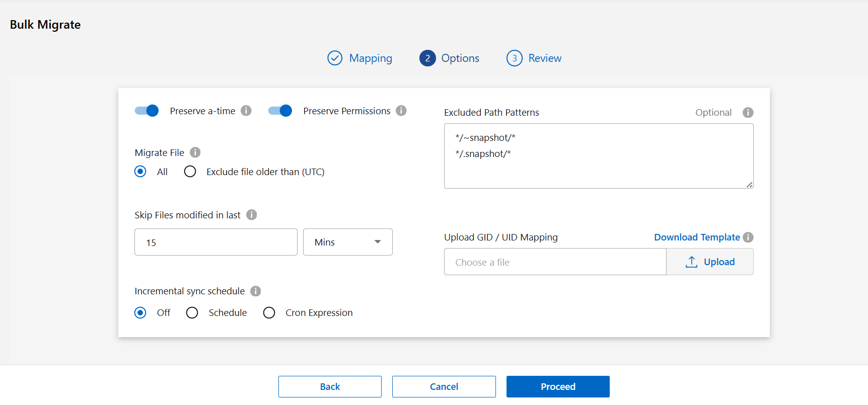The width and height of the screenshot is (868, 405).
Task: Select Exclude file older than (UTC)
Action: click(190, 172)
